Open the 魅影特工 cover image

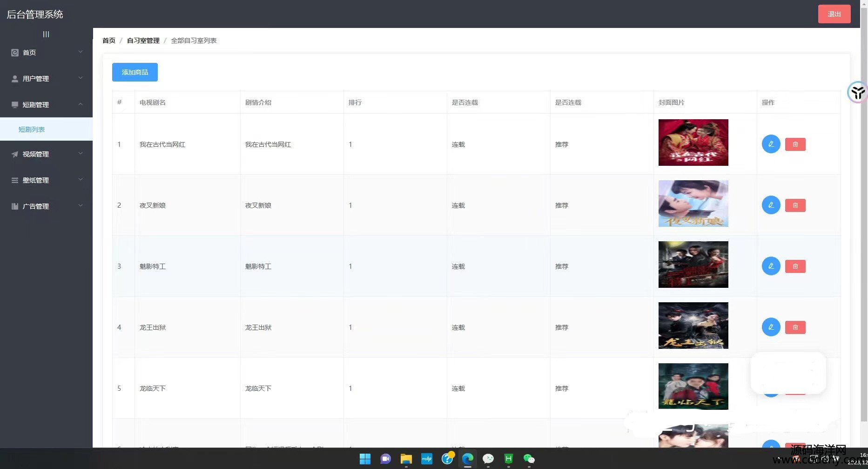click(693, 265)
